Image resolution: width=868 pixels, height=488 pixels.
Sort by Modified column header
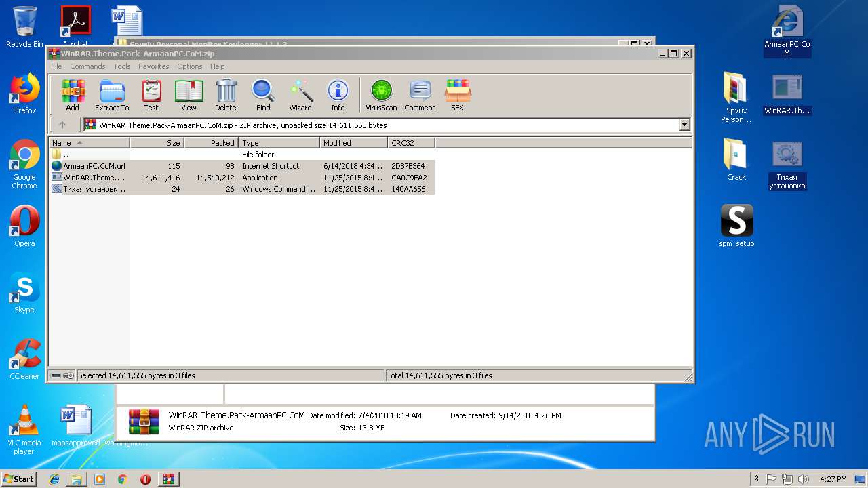[353, 143]
